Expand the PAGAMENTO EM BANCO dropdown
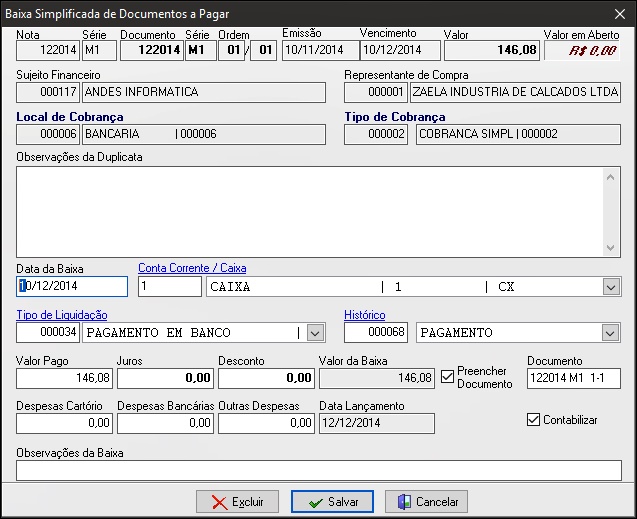Screen dimensions: 637x519 pos(315,333)
